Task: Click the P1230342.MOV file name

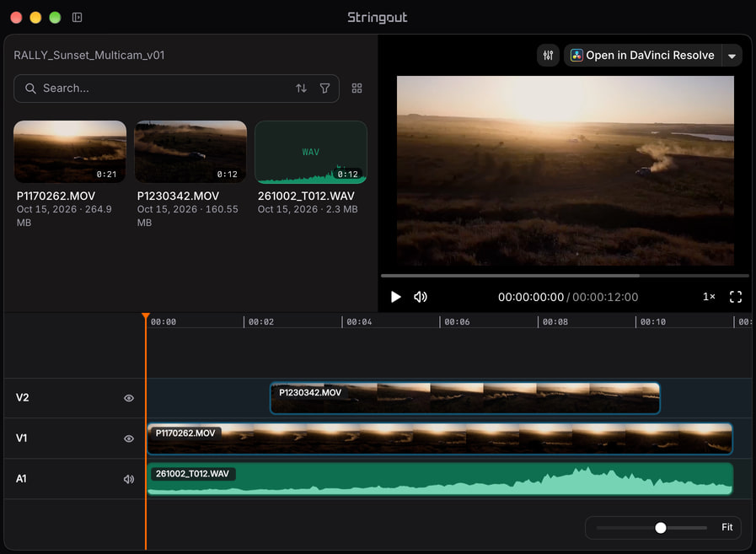Action: [x=178, y=196]
